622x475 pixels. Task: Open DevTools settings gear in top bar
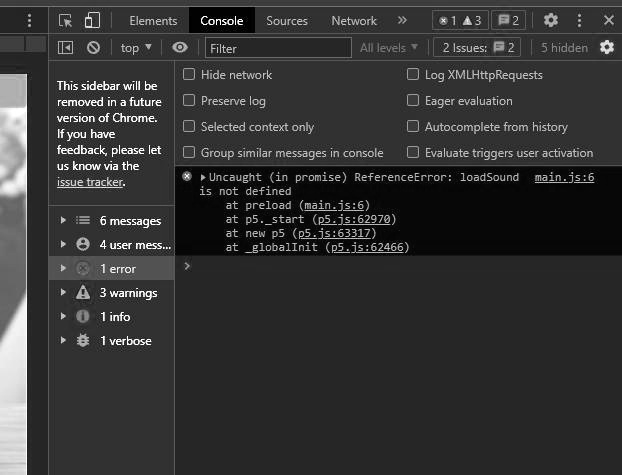click(x=551, y=20)
